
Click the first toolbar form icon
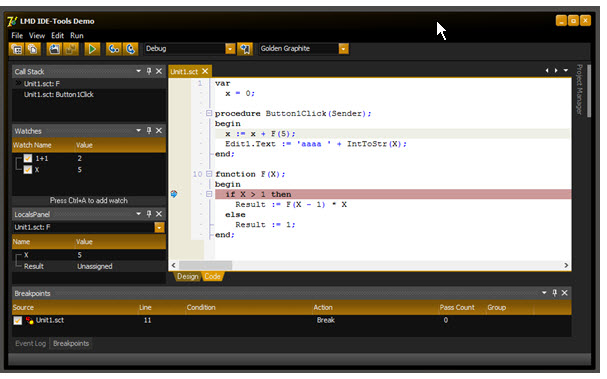(16, 49)
